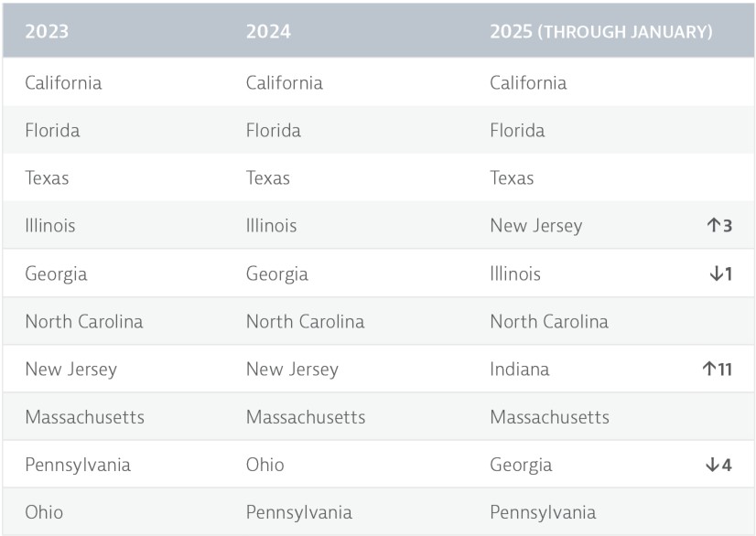
Task: Select Texas in the 2025 column
Action: (512, 178)
